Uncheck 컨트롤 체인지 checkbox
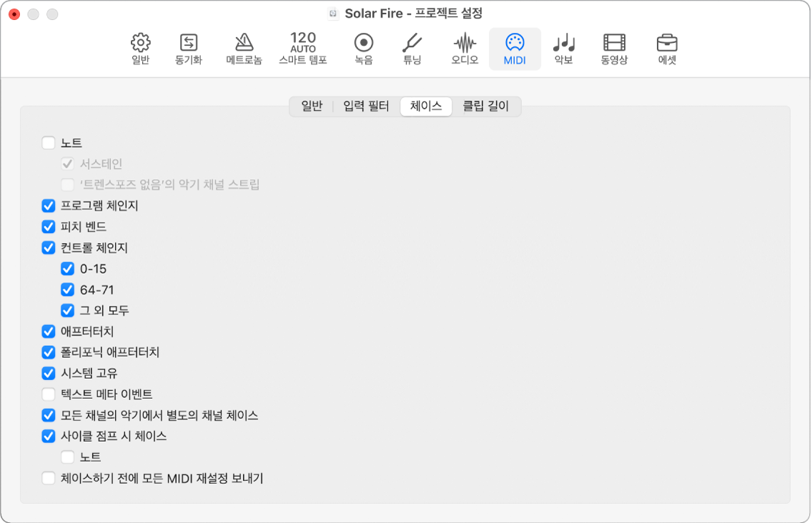Viewport: 812px width, 523px height. pyautogui.click(x=49, y=247)
